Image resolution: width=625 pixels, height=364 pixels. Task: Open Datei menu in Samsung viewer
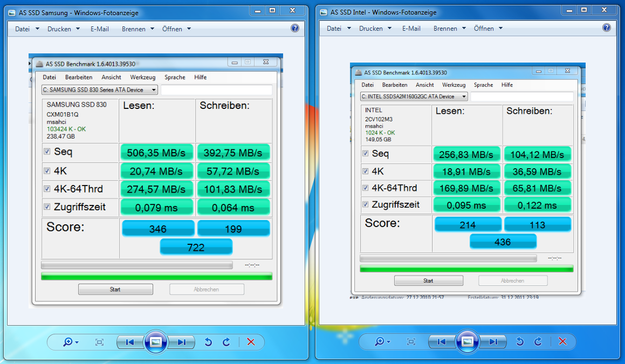[27, 29]
